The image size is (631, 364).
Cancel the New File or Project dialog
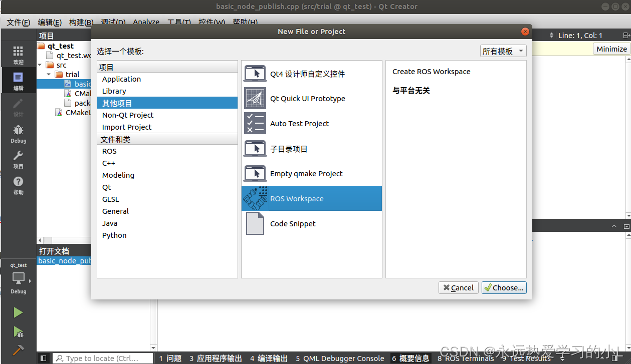(x=458, y=287)
